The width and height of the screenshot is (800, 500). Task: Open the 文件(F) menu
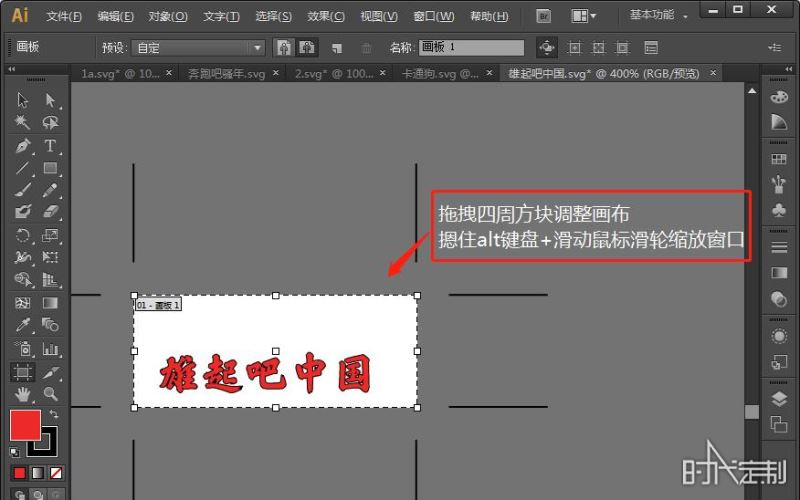tap(64, 16)
